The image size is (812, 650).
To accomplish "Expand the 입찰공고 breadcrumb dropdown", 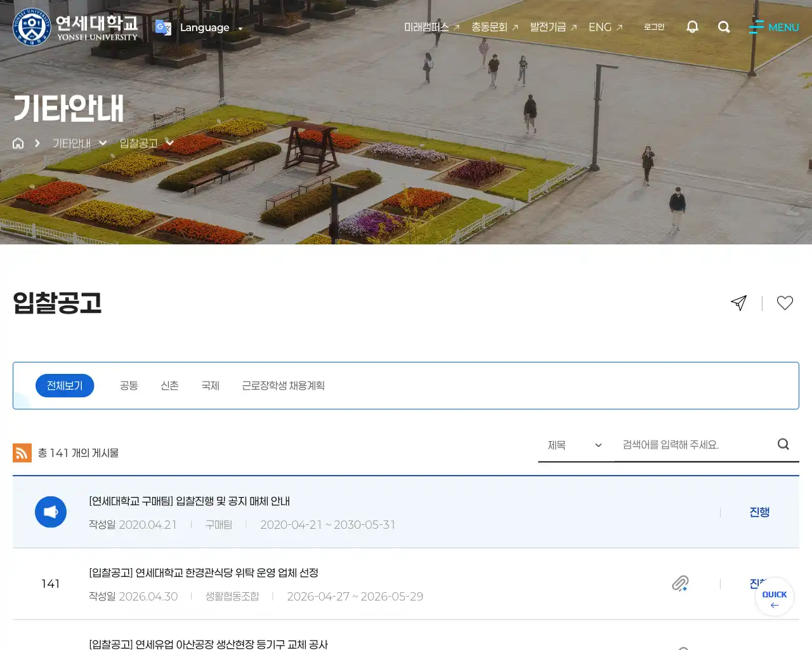I will 147,143.
